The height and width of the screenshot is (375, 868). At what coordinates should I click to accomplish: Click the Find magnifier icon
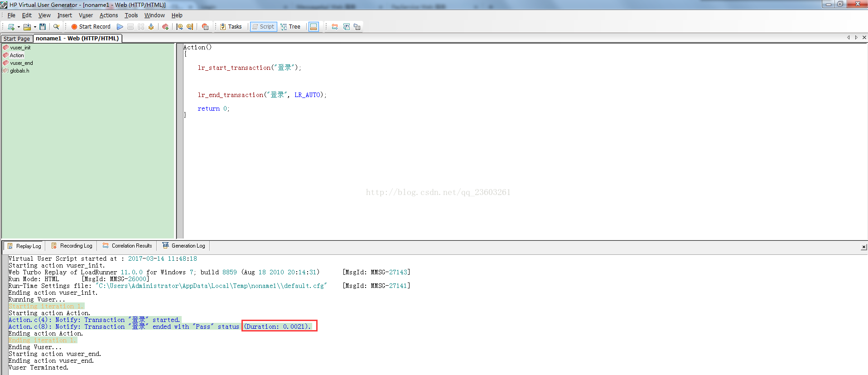pyautogui.click(x=56, y=27)
